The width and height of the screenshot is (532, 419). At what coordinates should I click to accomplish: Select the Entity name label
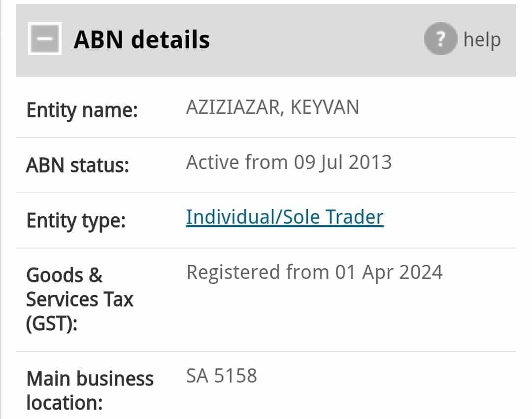pyautogui.click(x=82, y=110)
